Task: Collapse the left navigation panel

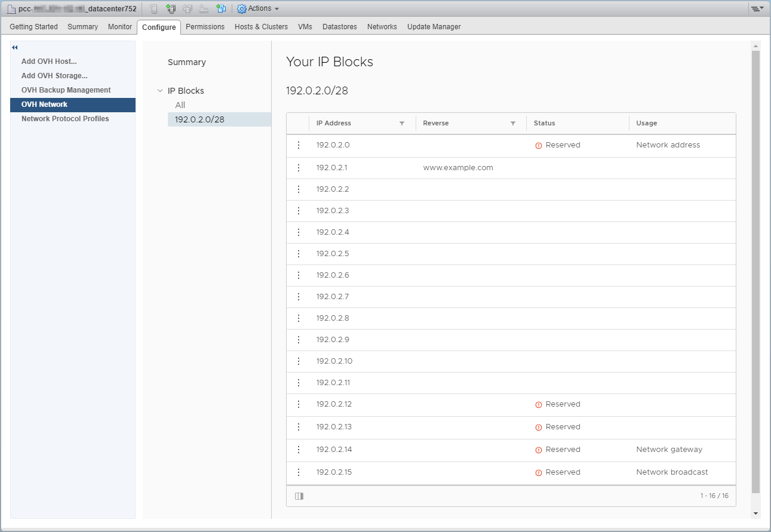Action: click(15, 47)
